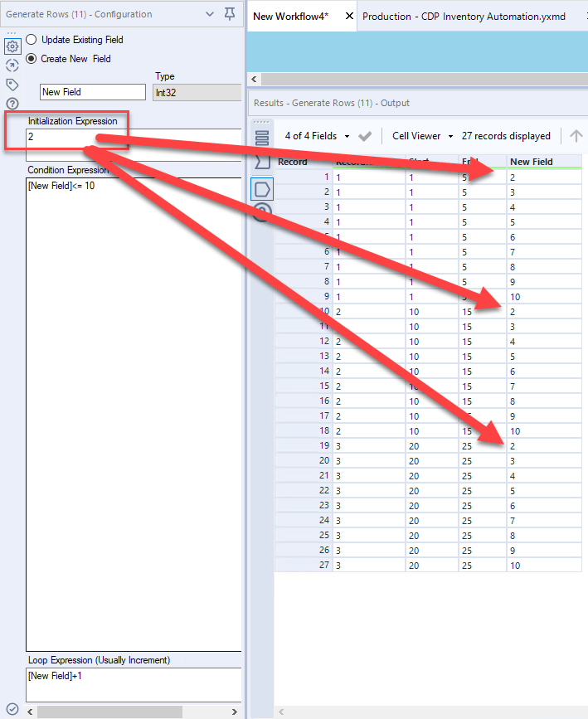Edit the Condition Expression box
Image resolution: width=588 pixels, height=719 pixels.
pyautogui.click(x=134, y=414)
